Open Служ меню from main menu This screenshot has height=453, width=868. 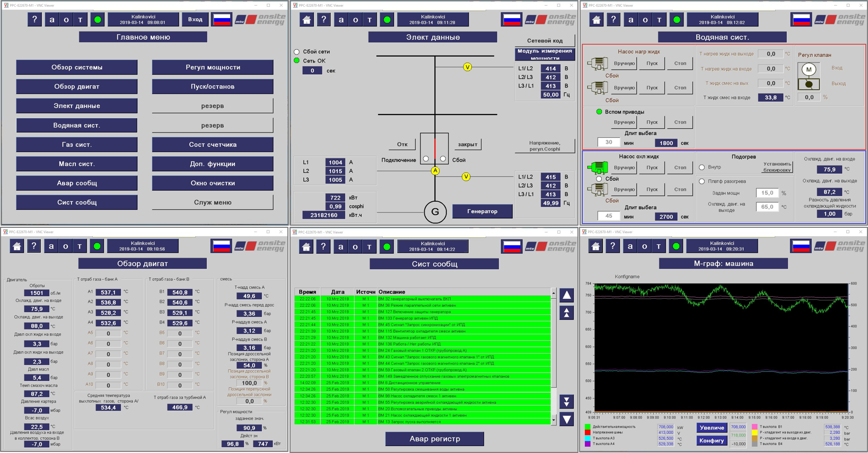(x=213, y=202)
